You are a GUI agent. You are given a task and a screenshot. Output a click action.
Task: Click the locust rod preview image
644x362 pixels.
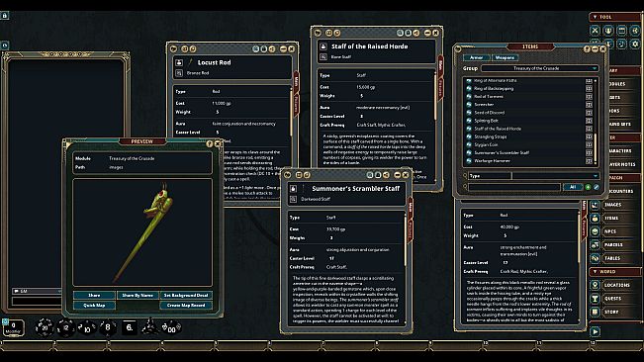[x=142, y=232]
